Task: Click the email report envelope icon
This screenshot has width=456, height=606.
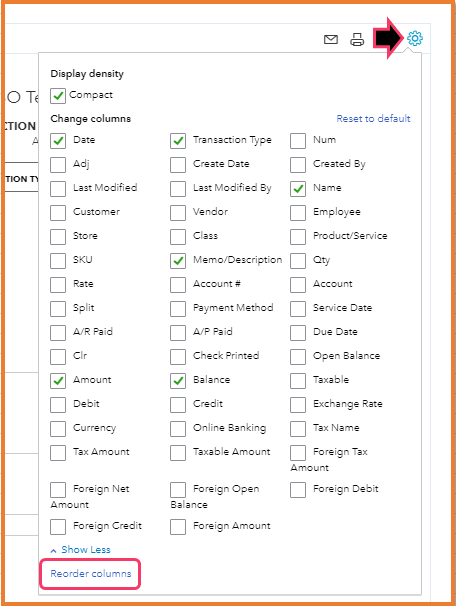Action: point(331,39)
